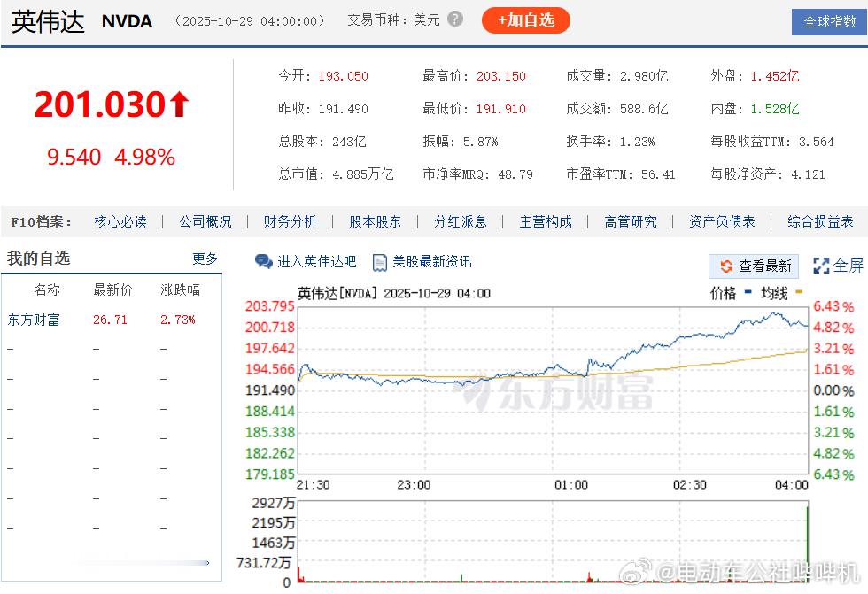
Task: Open 东方财富 stock in watchlist
Action: 34,320
